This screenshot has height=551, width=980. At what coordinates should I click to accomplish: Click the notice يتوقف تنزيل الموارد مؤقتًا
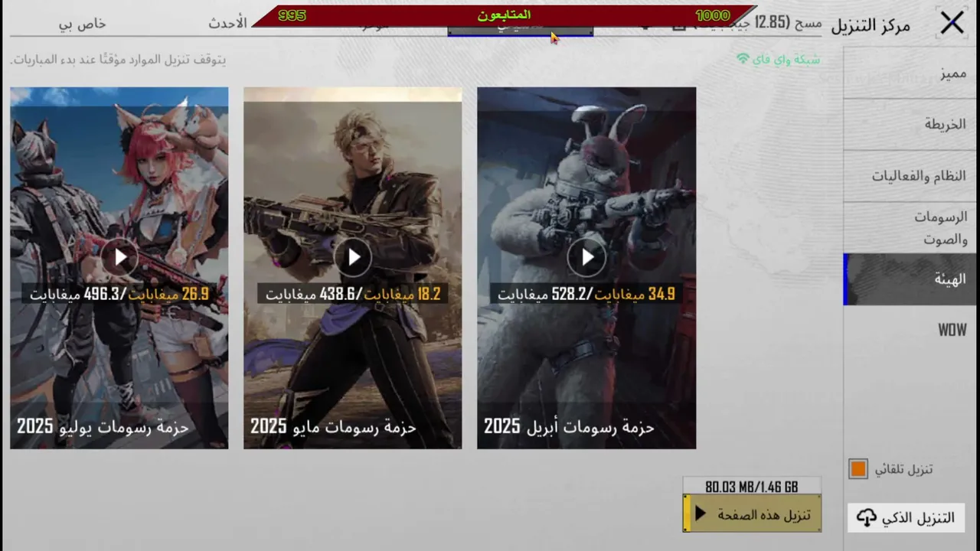tap(118, 59)
